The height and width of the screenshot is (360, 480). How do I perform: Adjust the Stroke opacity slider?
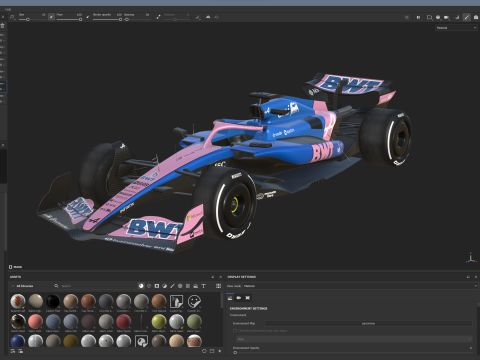click(107, 20)
